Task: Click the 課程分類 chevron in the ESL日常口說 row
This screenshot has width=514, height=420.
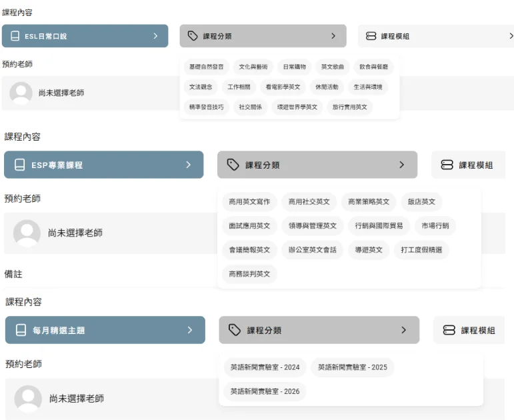Action: click(x=333, y=36)
